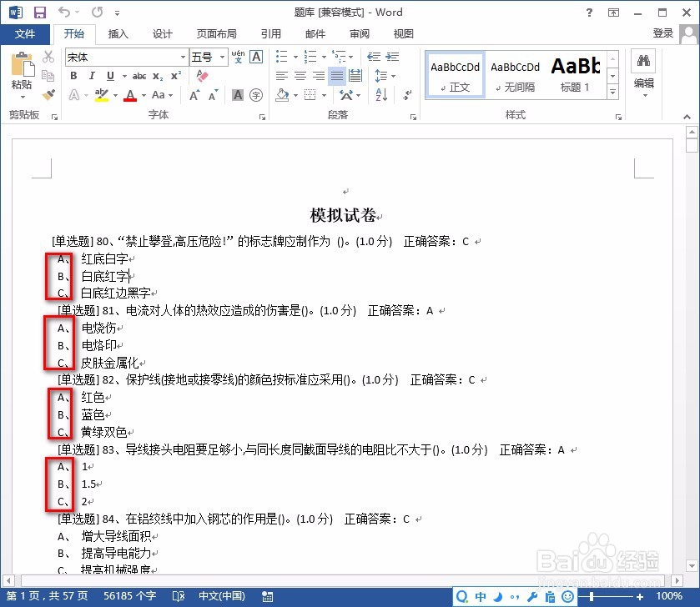The height and width of the screenshot is (607, 700).
Task: Click the Cut scissors icon
Action: point(48,57)
